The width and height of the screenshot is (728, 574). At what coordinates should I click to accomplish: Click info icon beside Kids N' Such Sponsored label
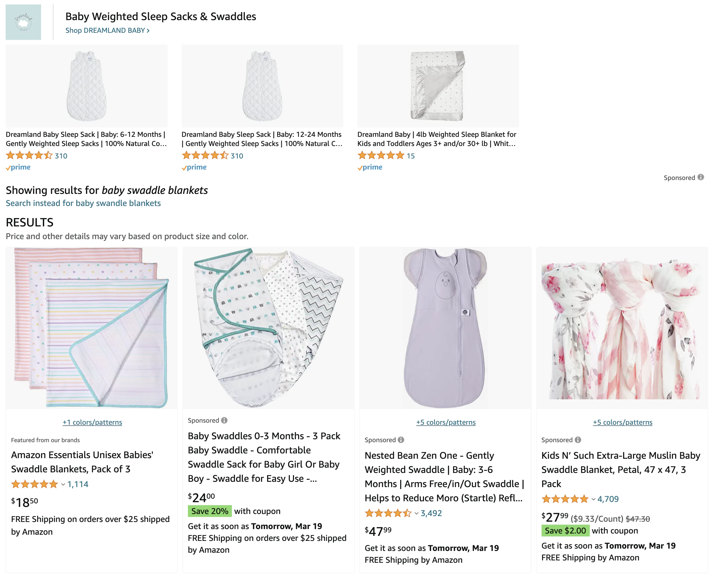pos(578,440)
